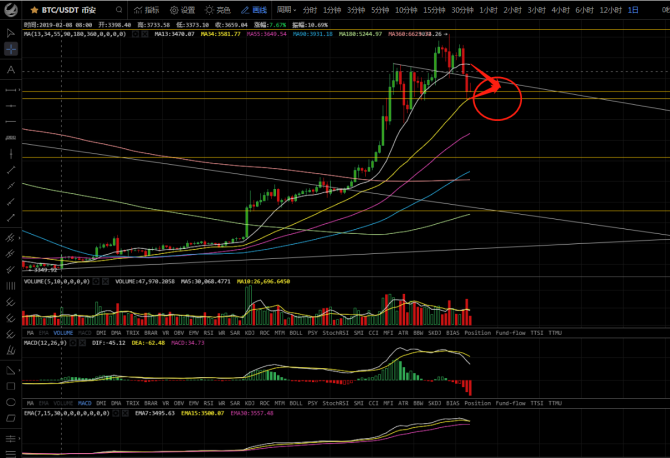Choose BIAS in the MACD panel's indicator row
The image size is (670, 458).
pos(453,403)
